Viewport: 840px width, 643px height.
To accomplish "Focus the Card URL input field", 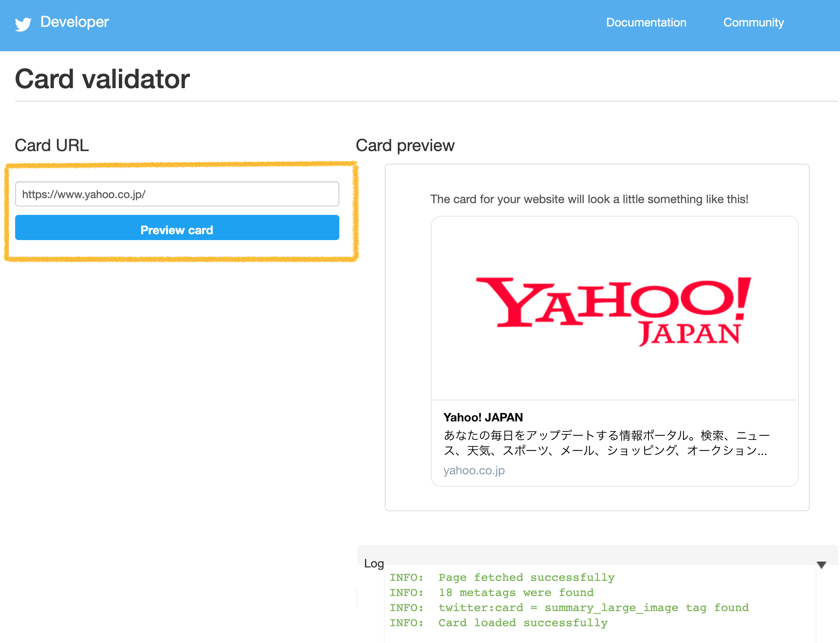I will tap(177, 194).
